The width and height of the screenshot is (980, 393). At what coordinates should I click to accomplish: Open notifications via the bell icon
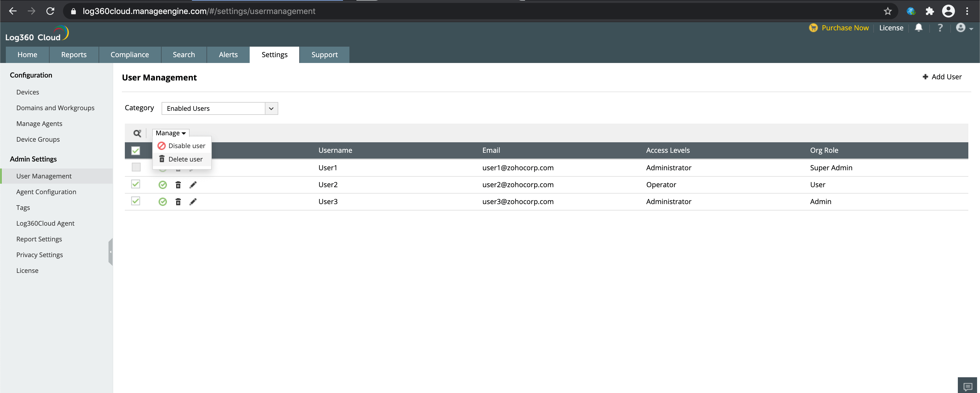(x=919, y=28)
